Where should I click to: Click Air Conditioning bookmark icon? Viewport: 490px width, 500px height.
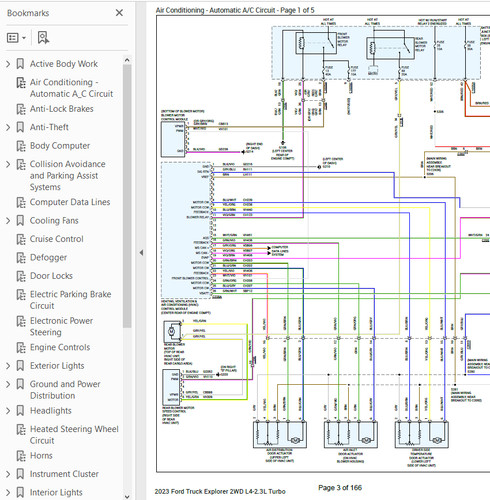point(21,83)
